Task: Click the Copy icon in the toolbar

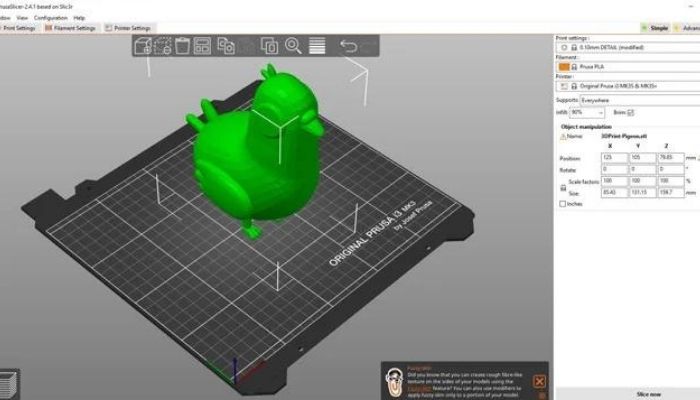Action: [x=226, y=46]
